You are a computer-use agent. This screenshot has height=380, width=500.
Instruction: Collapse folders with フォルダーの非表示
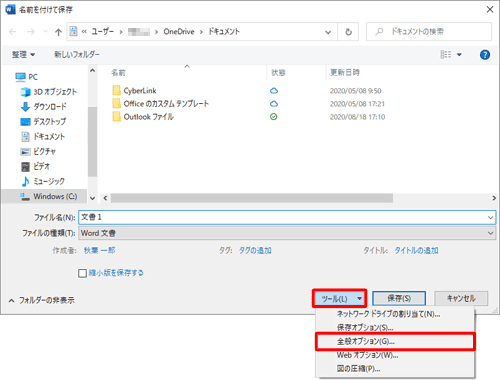pyautogui.click(x=42, y=300)
